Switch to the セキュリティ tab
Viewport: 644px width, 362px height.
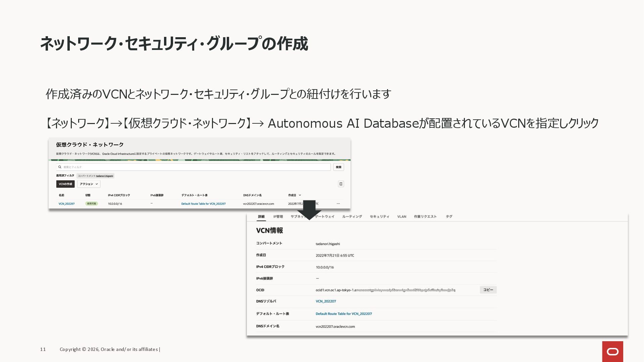(379, 217)
